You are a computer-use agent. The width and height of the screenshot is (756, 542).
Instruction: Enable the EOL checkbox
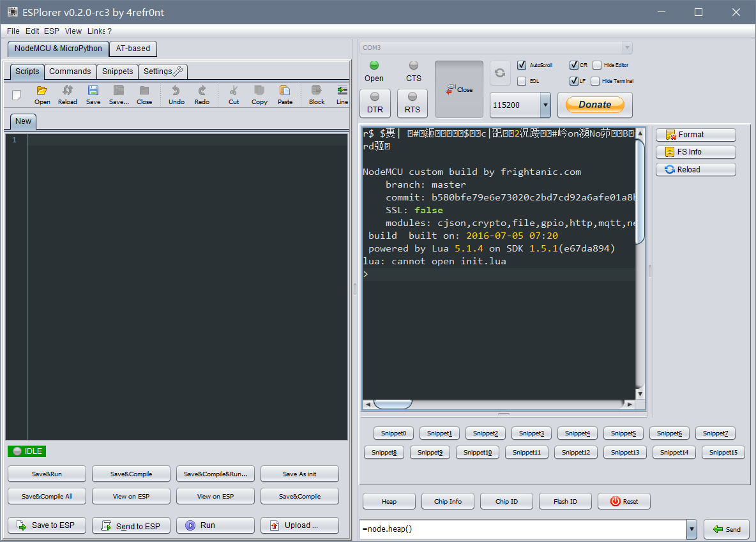point(522,81)
